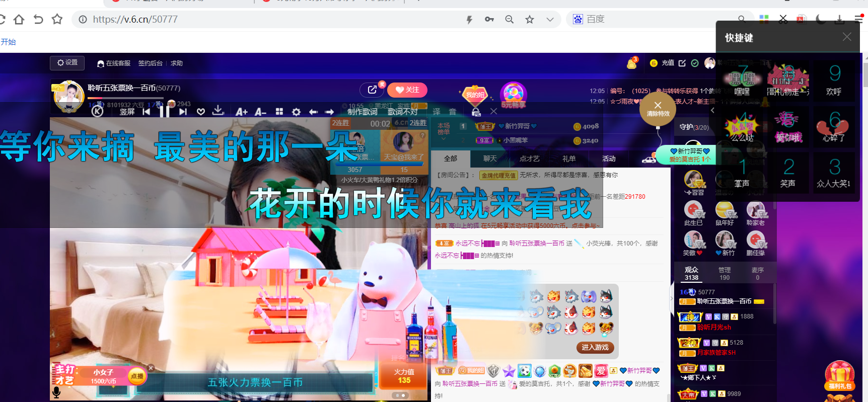Click 清除特效 clear effects button
Image resolution: width=868 pixels, height=402 pixels.
pyautogui.click(x=658, y=109)
